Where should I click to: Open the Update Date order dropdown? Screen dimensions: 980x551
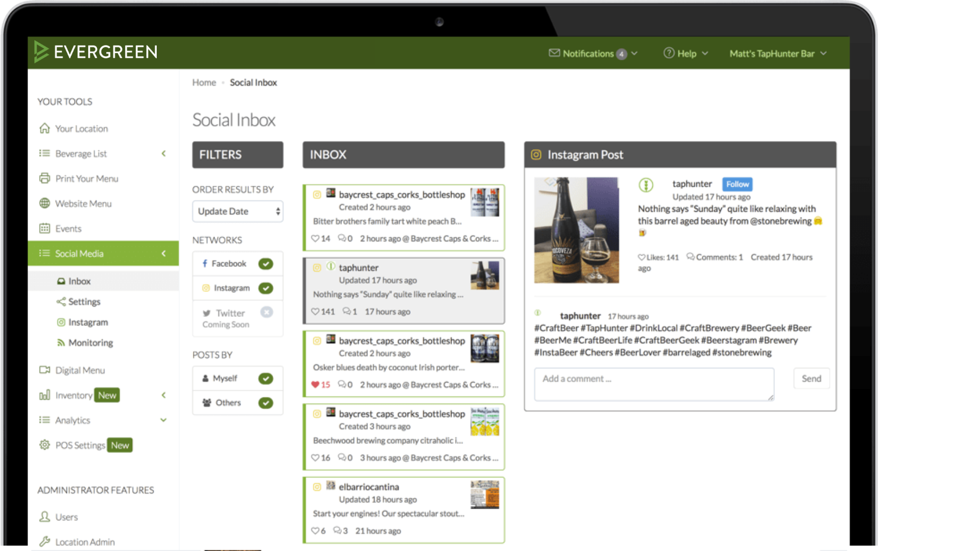click(237, 211)
